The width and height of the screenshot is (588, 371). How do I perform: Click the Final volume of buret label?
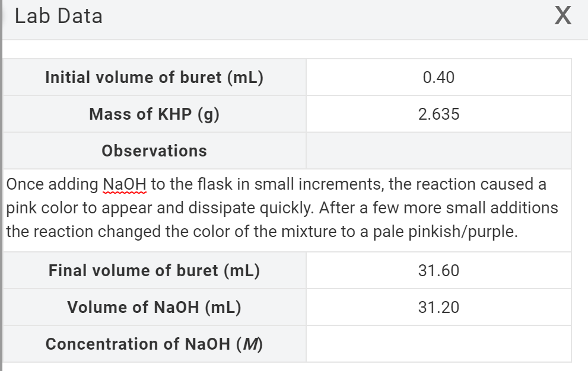[x=154, y=270]
